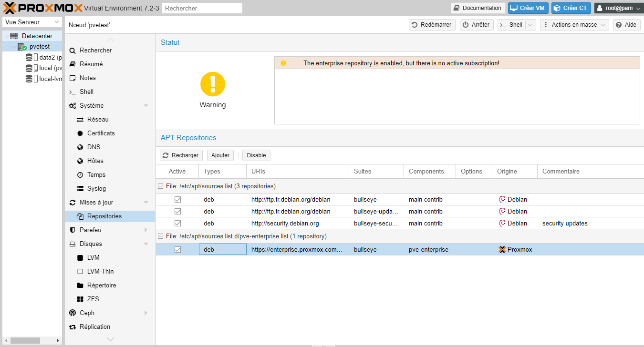This screenshot has width=644, height=347.
Task: Collapse the Système menu section
Action: click(x=146, y=106)
